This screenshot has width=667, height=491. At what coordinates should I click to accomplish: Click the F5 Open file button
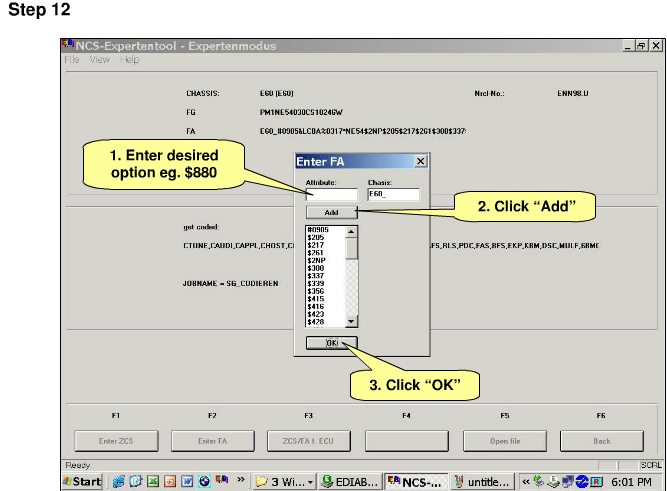[x=505, y=441]
